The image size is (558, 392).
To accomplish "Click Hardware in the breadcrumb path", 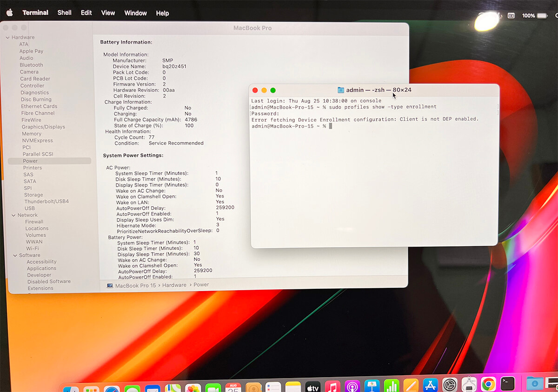I will coord(174,285).
